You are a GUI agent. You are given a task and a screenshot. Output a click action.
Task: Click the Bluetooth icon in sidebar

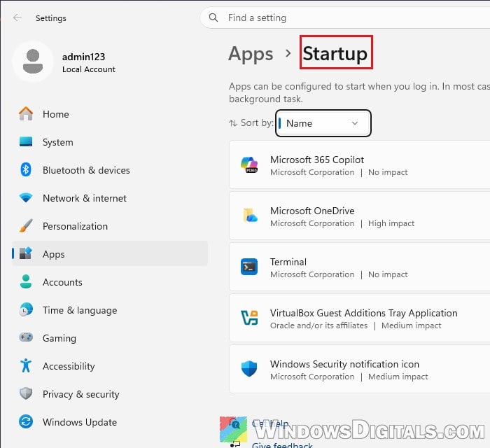pos(26,169)
